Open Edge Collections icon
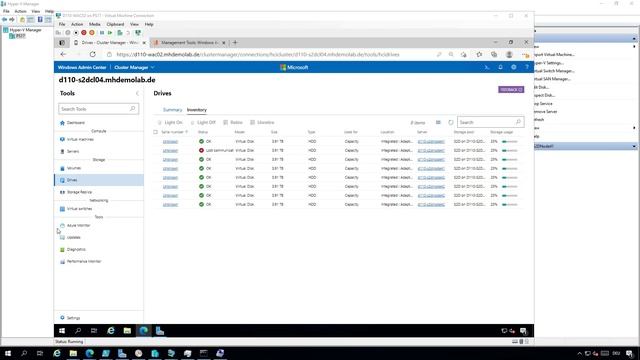 click(494, 54)
